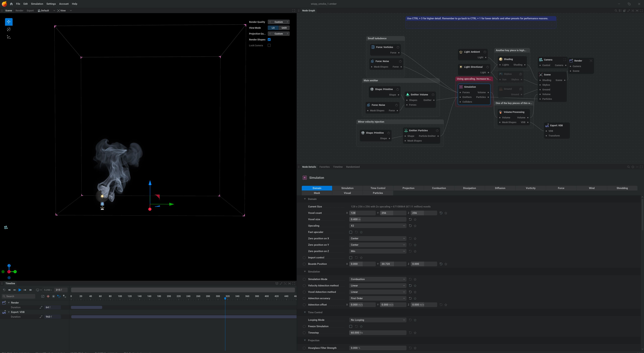
Task: Enable the Fast upscaler checkbox
Action: (x=350, y=232)
